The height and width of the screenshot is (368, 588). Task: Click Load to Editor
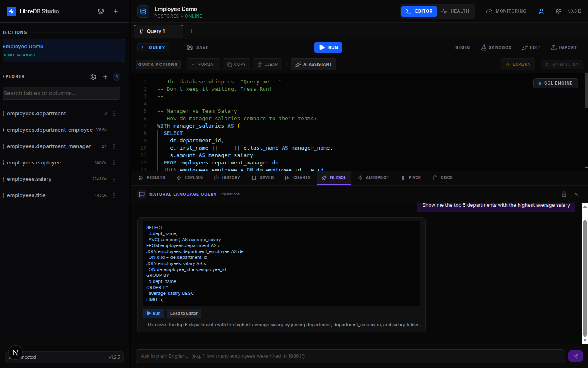point(184,313)
